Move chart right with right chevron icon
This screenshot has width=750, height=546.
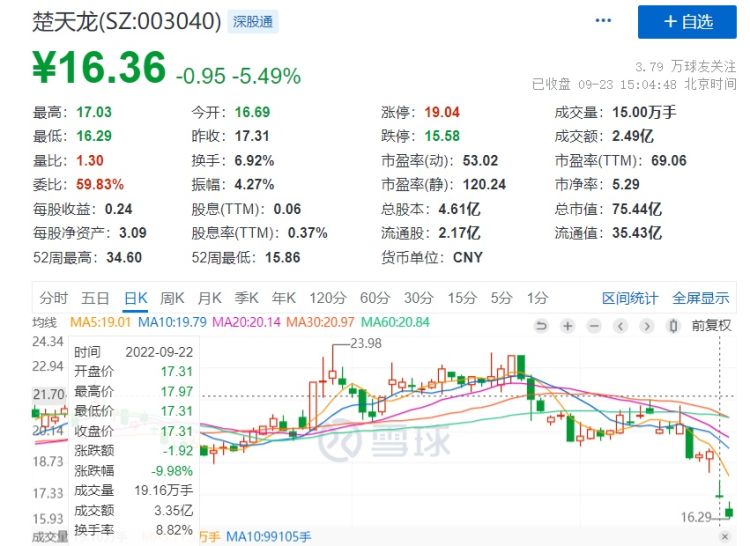pos(647,326)
